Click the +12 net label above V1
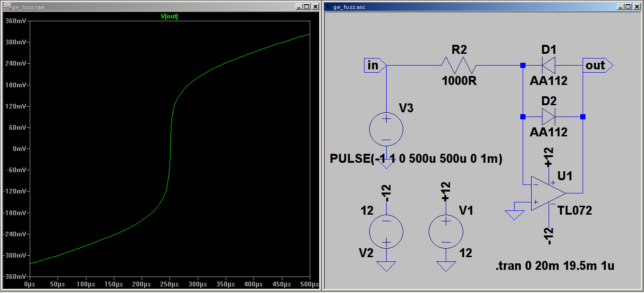The image size is (644, 293). [446, 192]
